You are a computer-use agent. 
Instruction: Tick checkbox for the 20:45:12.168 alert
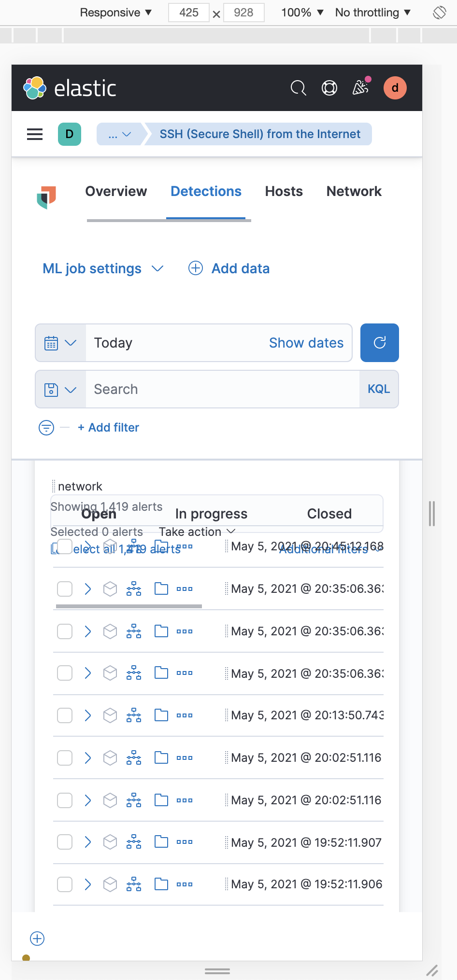[x=65, y=546]
